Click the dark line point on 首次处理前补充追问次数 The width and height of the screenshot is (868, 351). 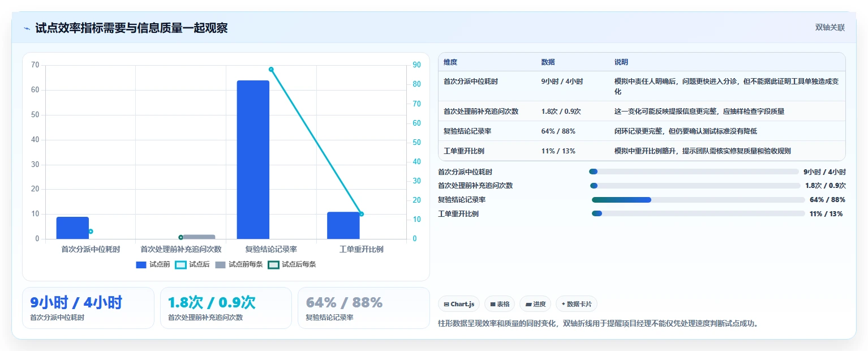181,237
